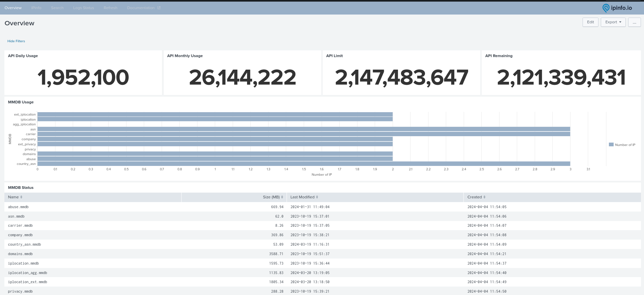Screen dimensions: 644x295
Task: Click the API Daily Usage value 1,952,100
Action: (83, 77)
